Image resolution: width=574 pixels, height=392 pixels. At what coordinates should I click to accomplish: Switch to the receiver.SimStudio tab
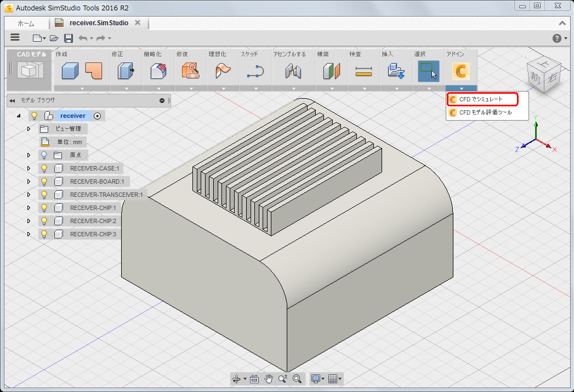pyautogui.click(x=99, y=22)
